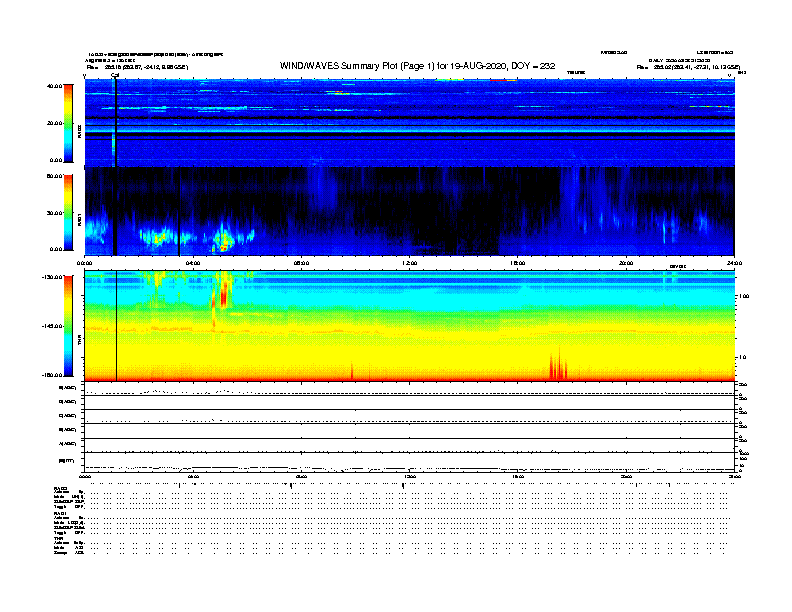Click the 60.00 label on RAD1 scale
The height and width of the screenshot is (612, 792).
(55, 176)
